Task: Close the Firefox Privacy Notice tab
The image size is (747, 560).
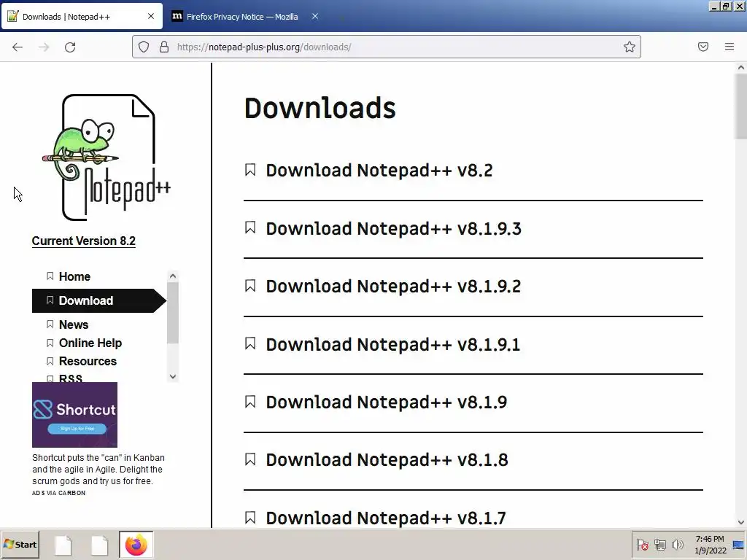Action: 315,16
